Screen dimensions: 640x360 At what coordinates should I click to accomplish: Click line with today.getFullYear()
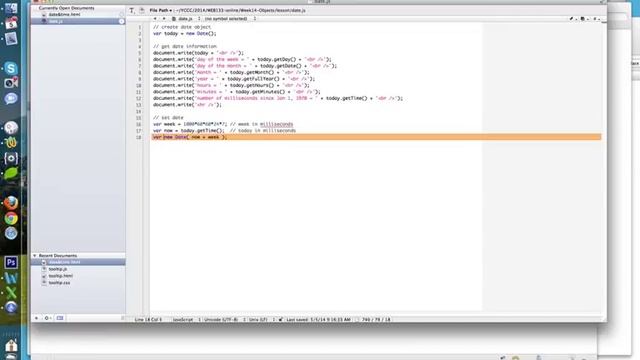tap(234, 79)
